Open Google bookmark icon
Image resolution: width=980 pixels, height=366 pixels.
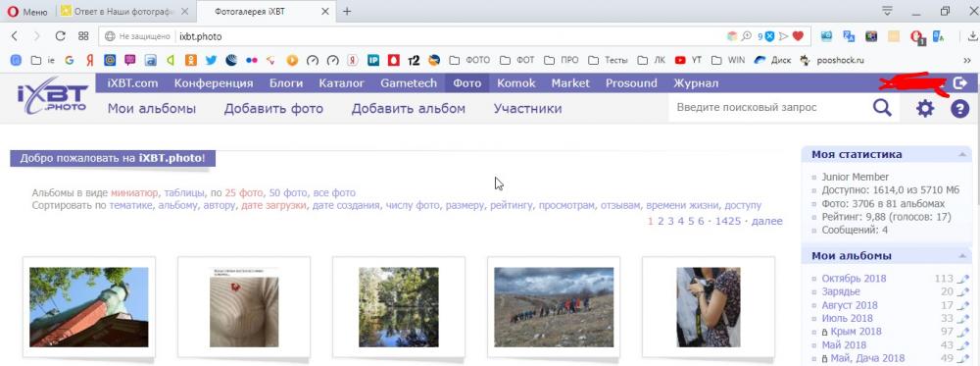pos(69,61)
